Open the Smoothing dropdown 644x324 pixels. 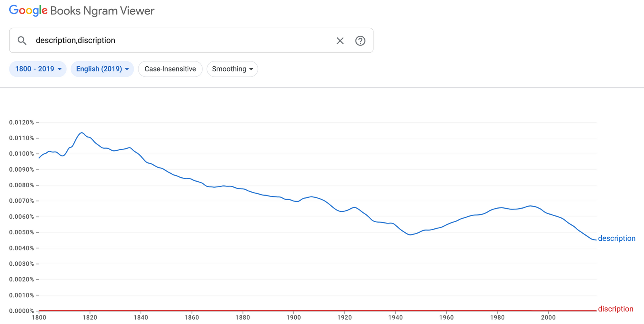(232, 69)
